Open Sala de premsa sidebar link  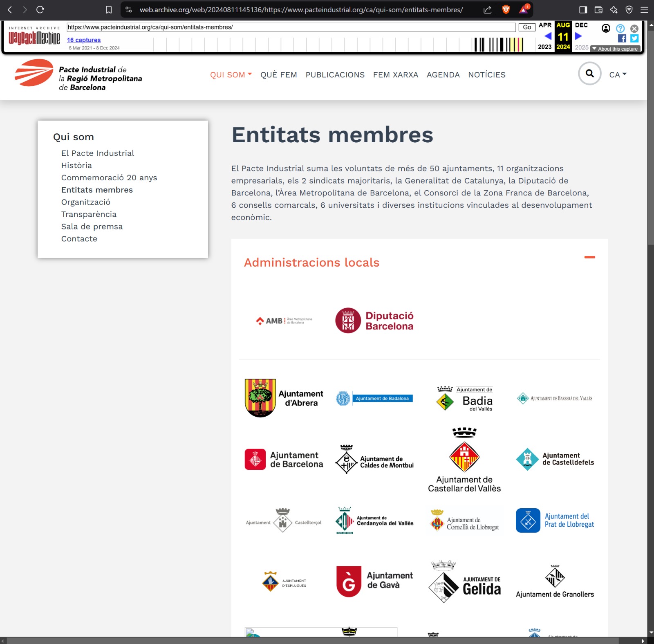point(92,227)
